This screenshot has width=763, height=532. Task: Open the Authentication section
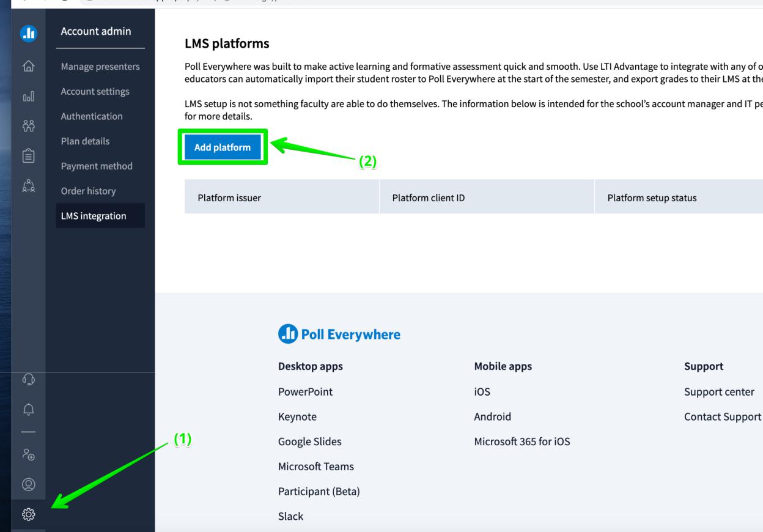click(92, 116)
